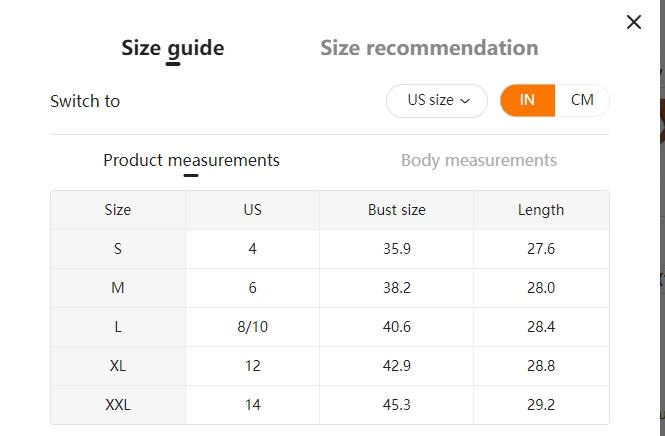Select the Product measurements tab

pyautogui.click(x=191, y=160)
